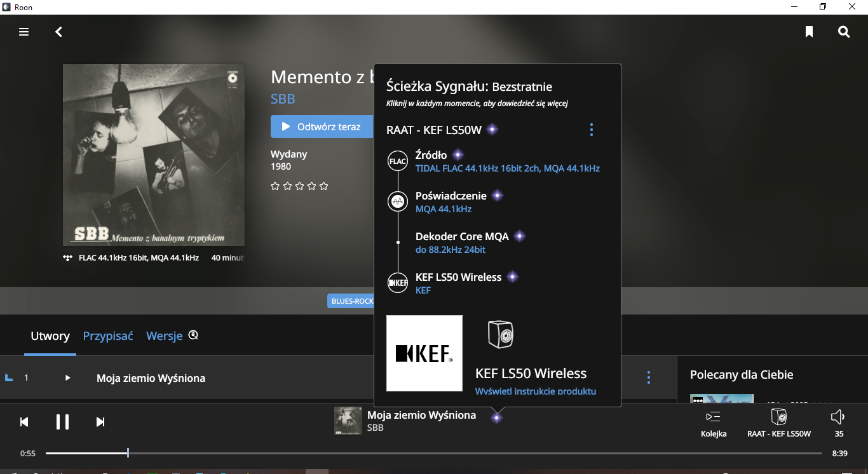
Task: Select the third rating star
Action: pyautogui.click(x=299, y=186)
